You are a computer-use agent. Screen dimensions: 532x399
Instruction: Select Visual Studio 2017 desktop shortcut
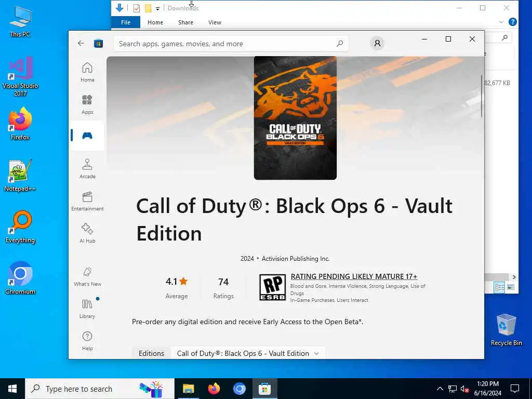tap(20, 76)
